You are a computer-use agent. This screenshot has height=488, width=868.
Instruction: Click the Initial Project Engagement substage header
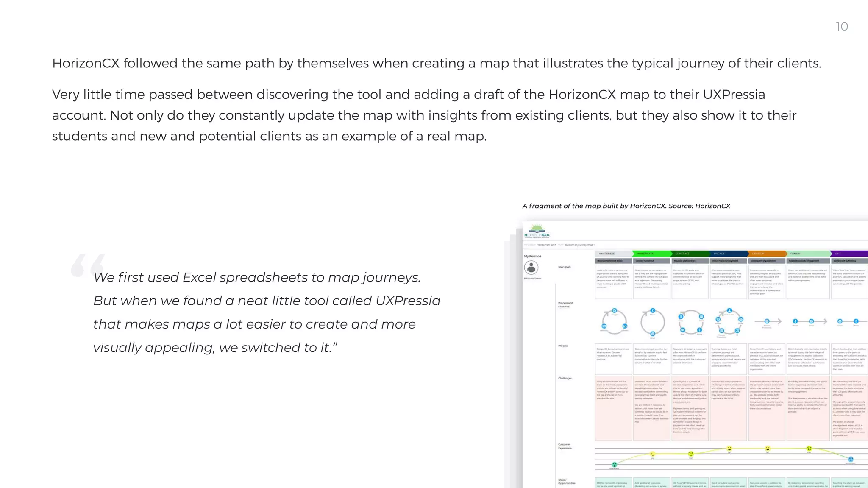[728, 261]
